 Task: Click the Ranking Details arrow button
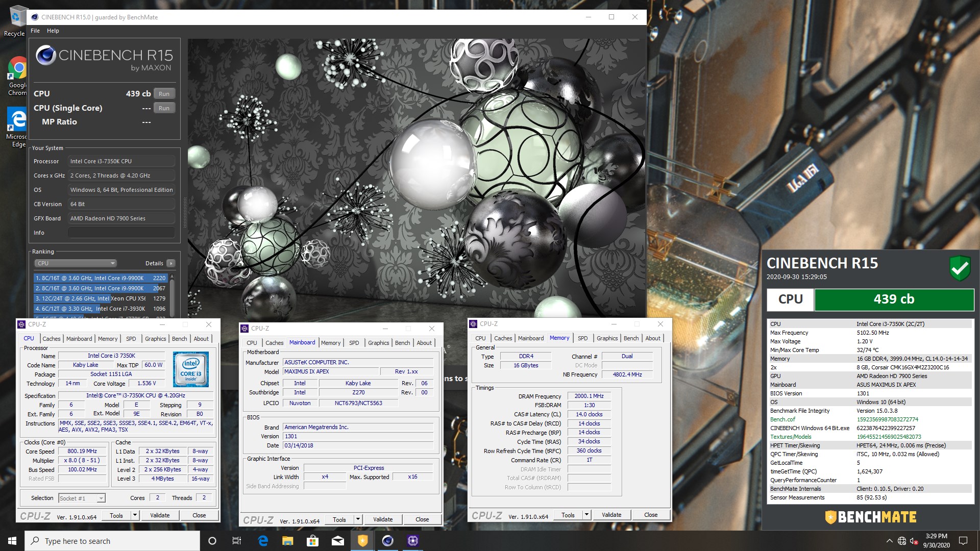tap(171, 263)
